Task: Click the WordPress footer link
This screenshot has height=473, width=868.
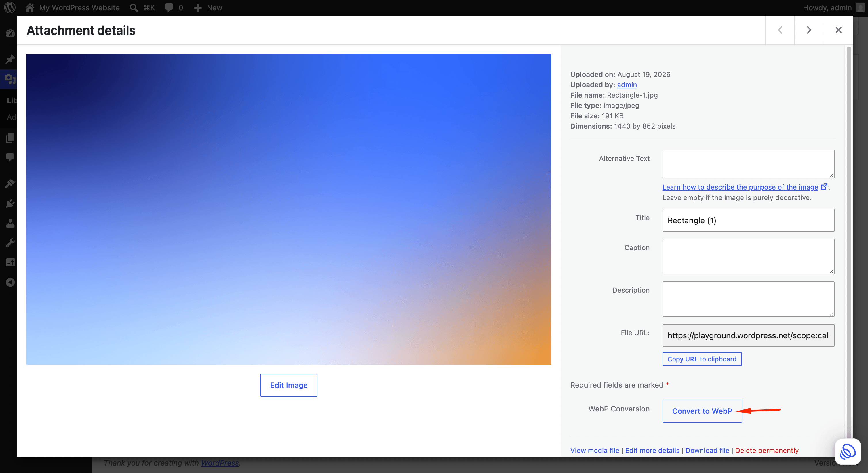Action: 220,463
